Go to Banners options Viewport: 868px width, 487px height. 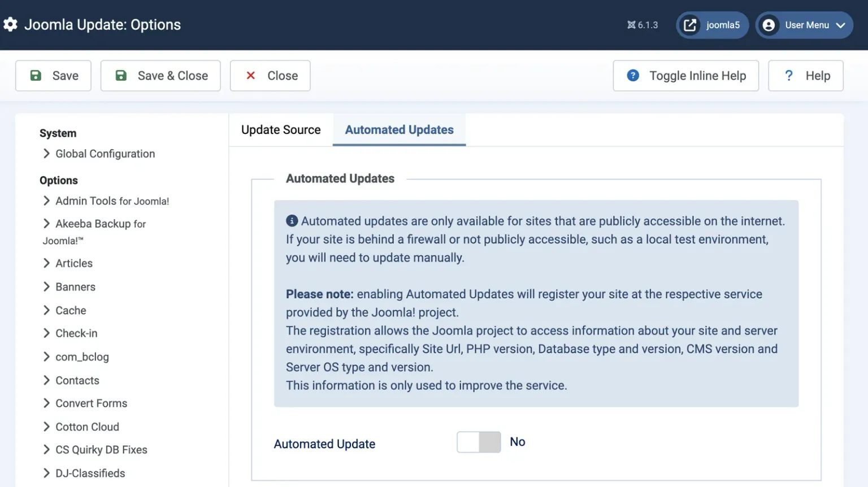coord(76,287)
